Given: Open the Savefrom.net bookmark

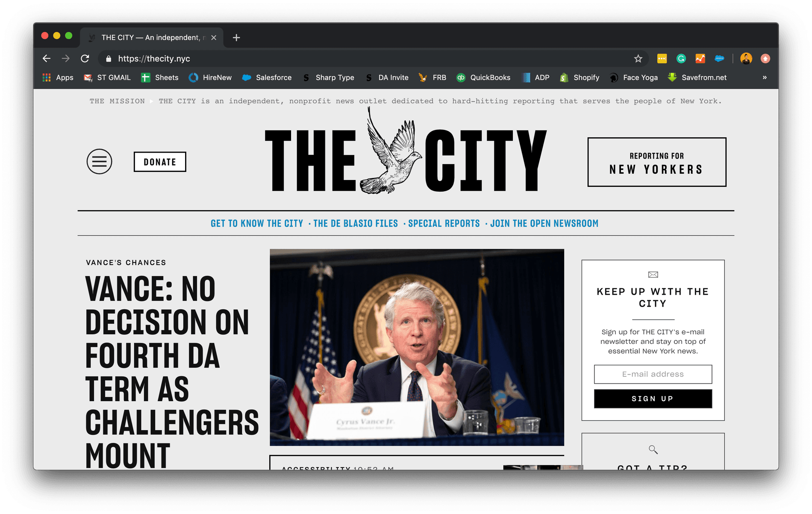Looking at the screenshot, I should pos(697,77).
